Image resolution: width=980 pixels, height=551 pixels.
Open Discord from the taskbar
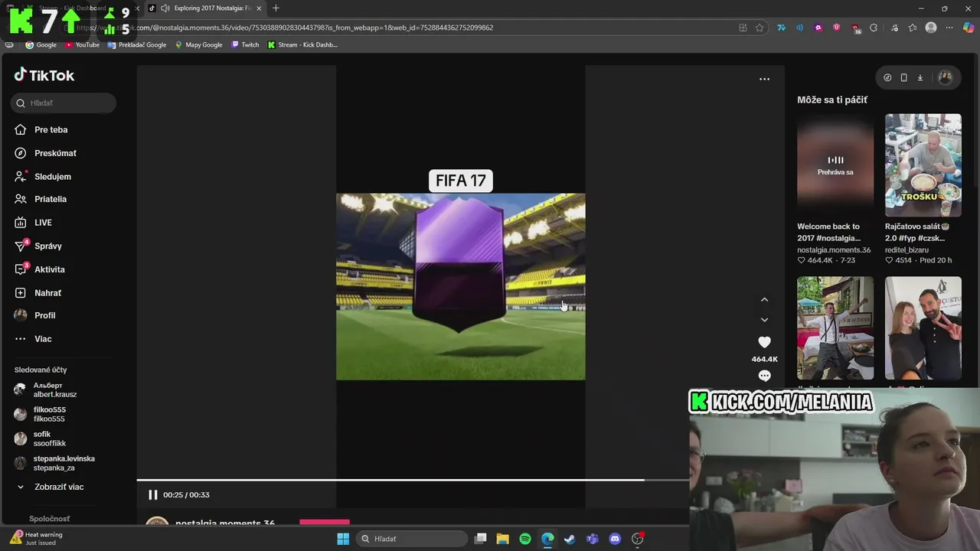615,539
